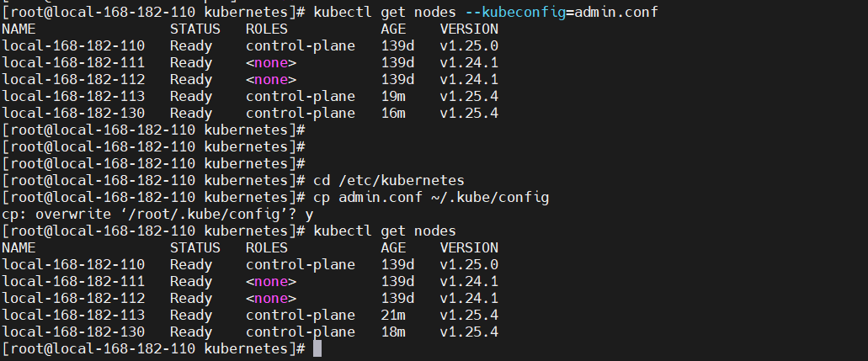Click the 18m age value in second table
This screenshot has width=868, height=361.
tap(393, 332)
